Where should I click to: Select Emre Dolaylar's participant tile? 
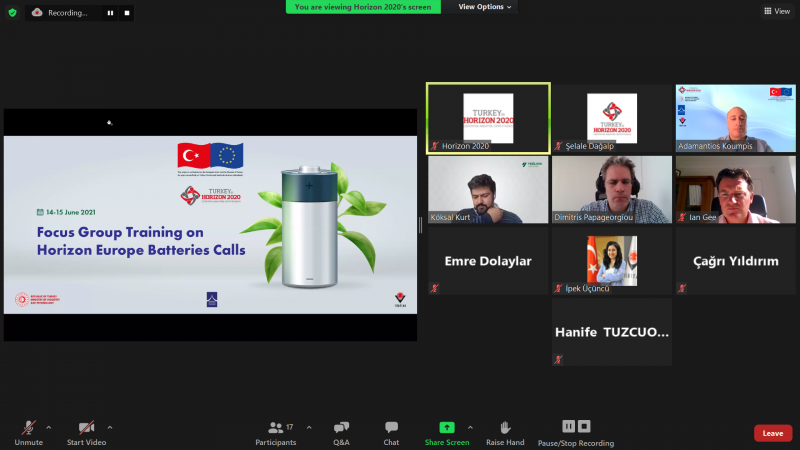[488, 261]
